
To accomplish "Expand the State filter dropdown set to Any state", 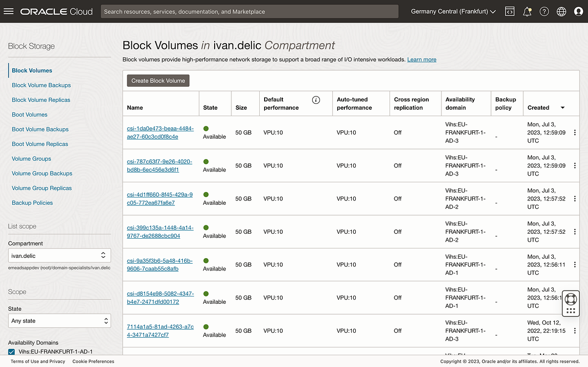I will point(59,320).
